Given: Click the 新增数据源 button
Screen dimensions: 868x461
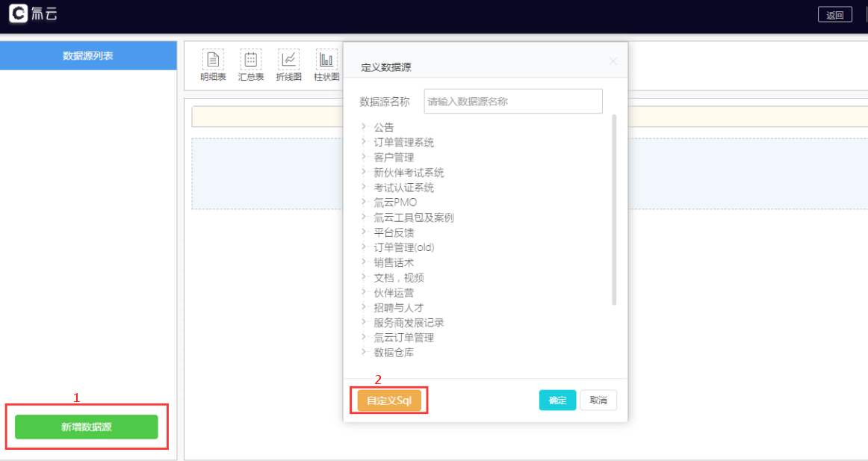Looking at the screenshot, I should pos(87,427).
